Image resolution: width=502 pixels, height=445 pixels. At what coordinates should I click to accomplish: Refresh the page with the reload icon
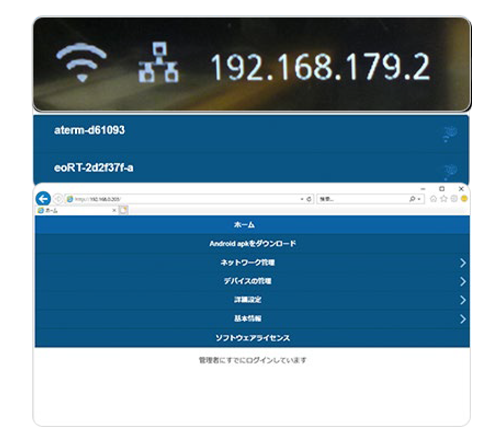pyautogui.click(x=309, y=199)
